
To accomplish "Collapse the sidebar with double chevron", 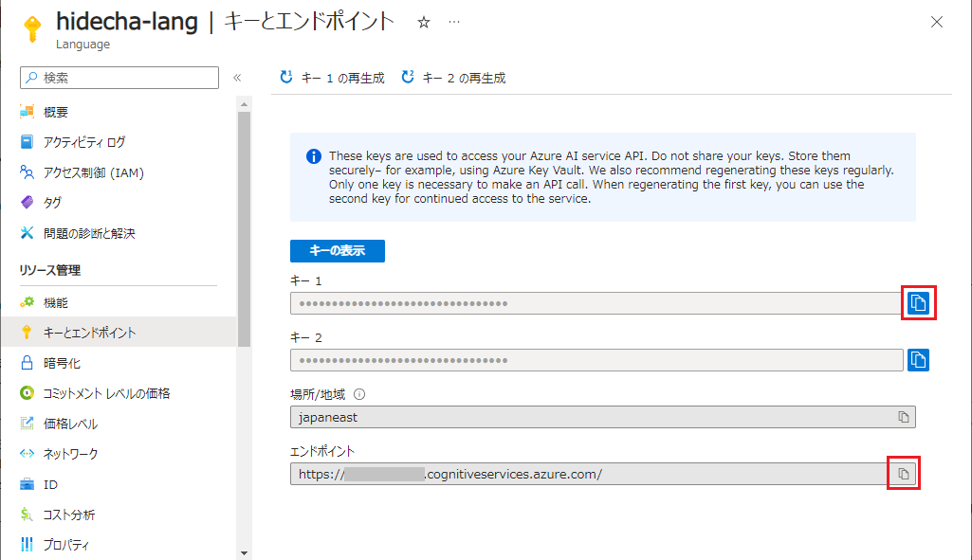I will (237, 78).
